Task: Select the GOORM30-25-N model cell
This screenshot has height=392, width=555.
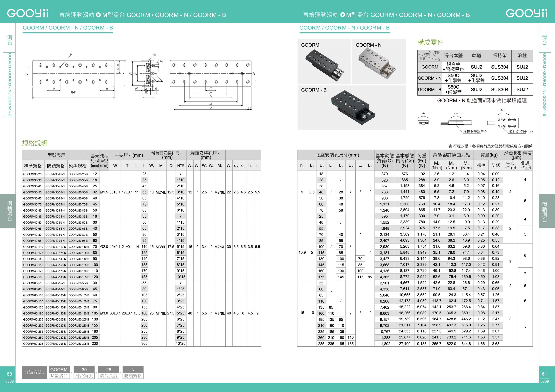Action: coord(56,174)
